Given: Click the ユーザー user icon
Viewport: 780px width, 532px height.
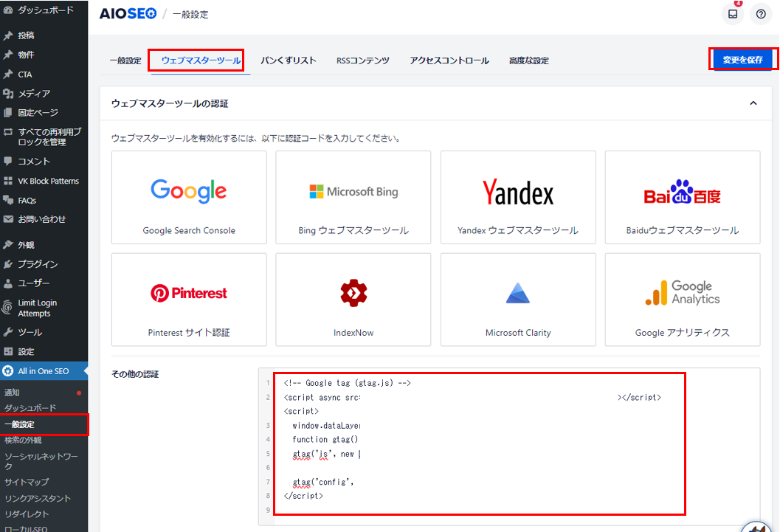Looking at the screenshot, I should click(x=8, y=283).
